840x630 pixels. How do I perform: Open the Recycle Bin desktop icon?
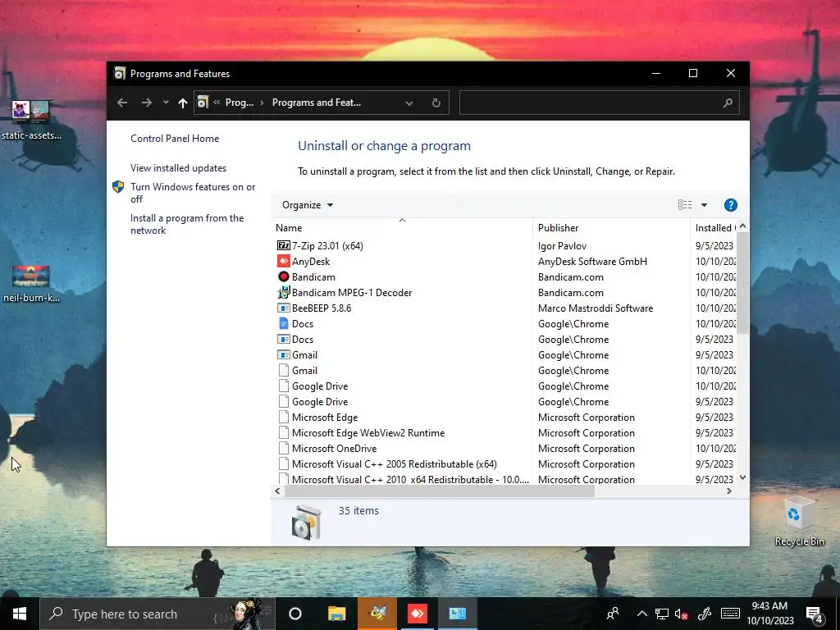799,521
